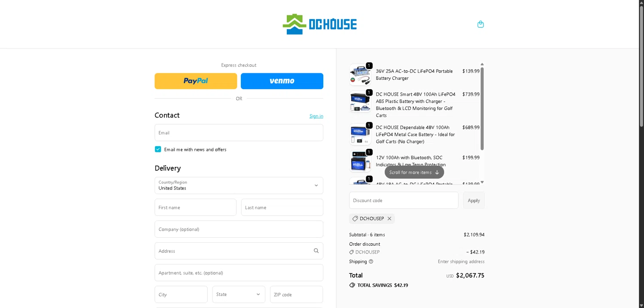Pay with the Venmo express button

pyautogui.click(x=282, y=81)
